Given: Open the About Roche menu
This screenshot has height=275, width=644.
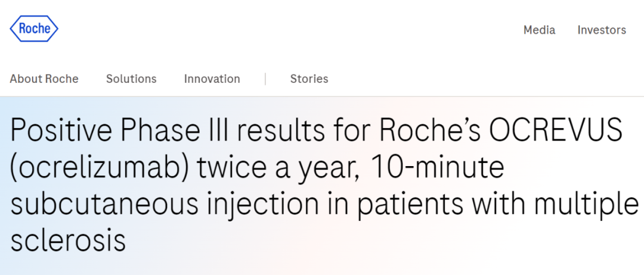Looking at the screenshot, I should tap(44, 79).
